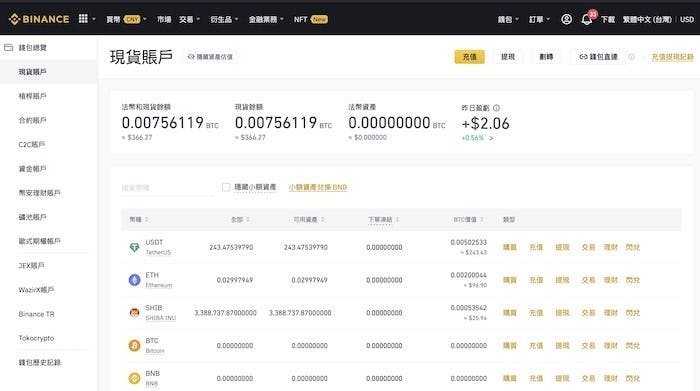
Task: Click 閃兌 convert in USDT row
Action: click(x=633, y=247)
